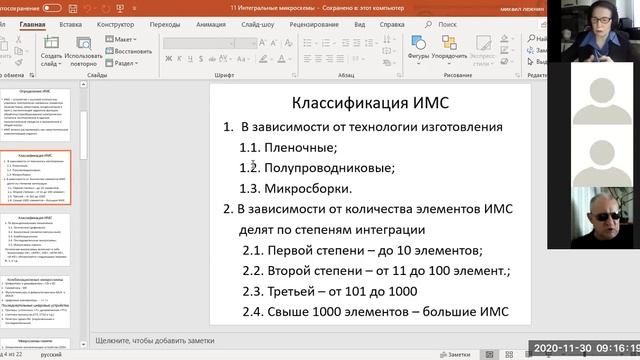Open the Вид tab
Image resolution: width=640 pixels, height=360 pixels.
tap(360, 24)
